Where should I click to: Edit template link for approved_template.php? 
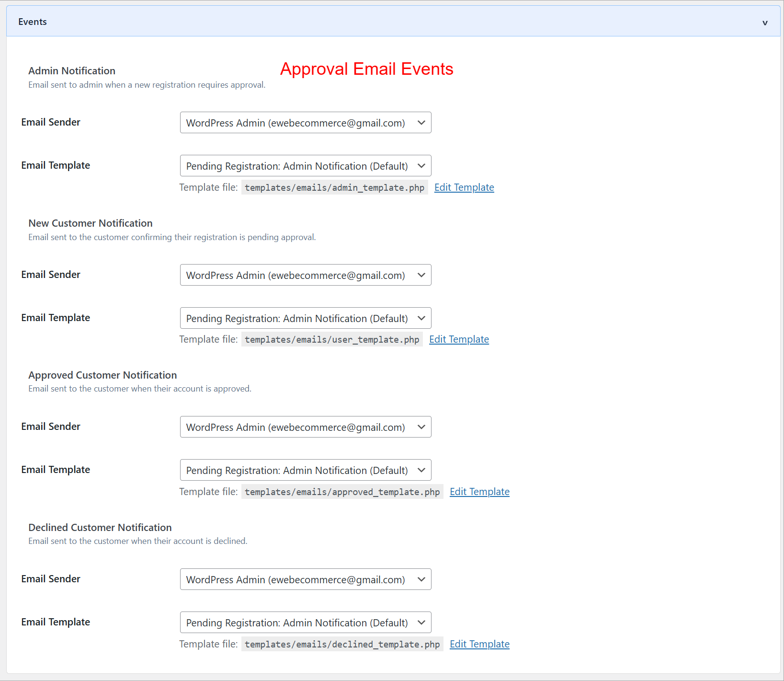[x=479, y=492]
